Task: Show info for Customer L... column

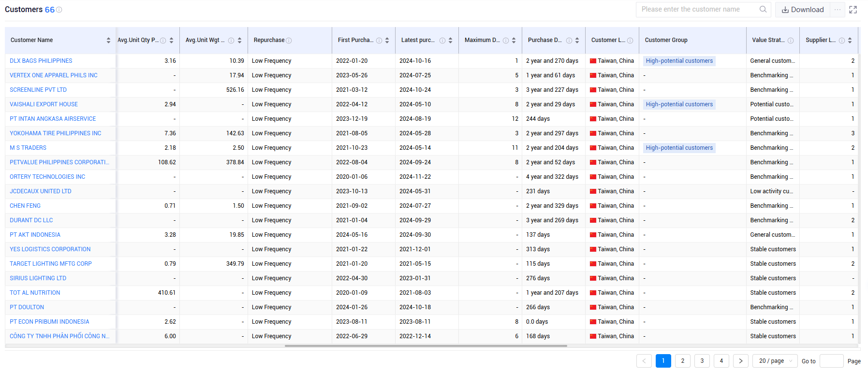Action: click(630, 41)
